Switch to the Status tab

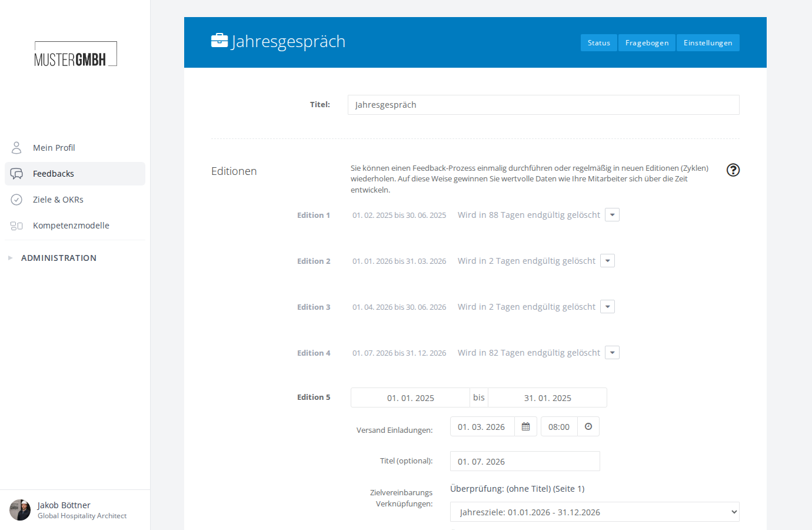click(599, 42)
